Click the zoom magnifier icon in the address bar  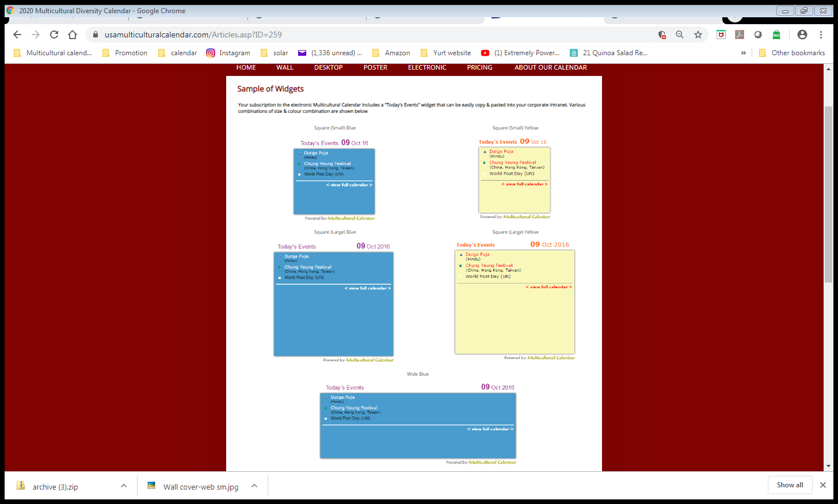[x=680, y=35]
